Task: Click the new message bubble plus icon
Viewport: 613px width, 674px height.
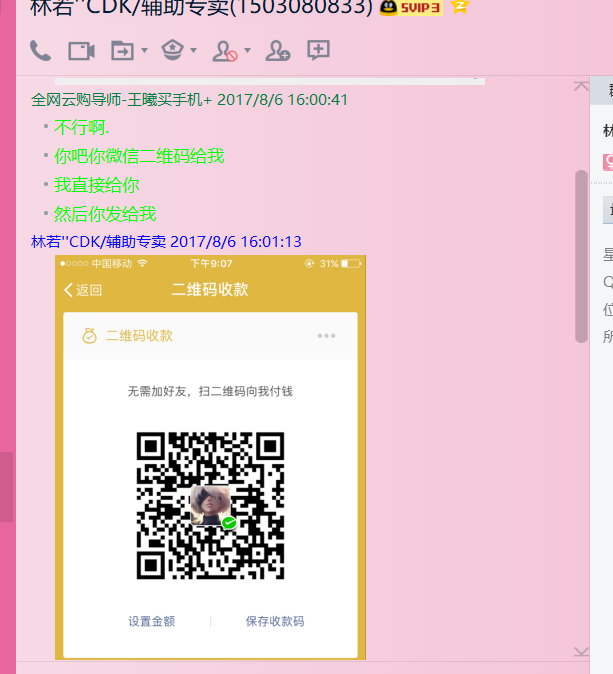Action: (319, 50)
